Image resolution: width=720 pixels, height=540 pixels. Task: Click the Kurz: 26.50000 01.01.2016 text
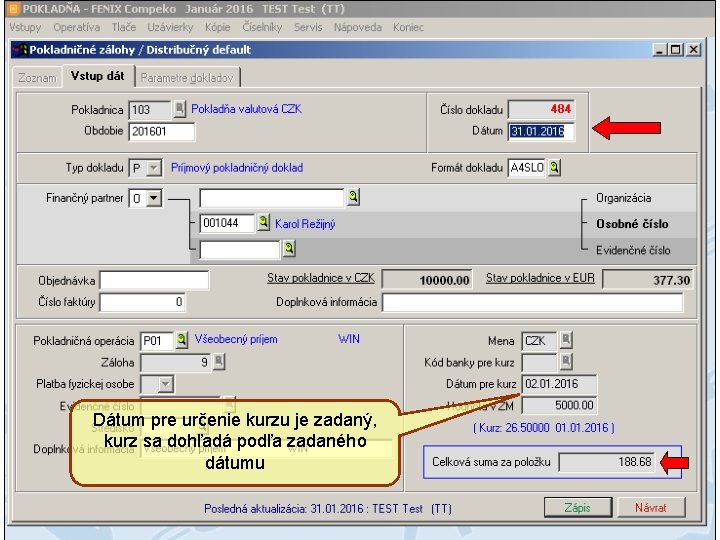point(544,428)
